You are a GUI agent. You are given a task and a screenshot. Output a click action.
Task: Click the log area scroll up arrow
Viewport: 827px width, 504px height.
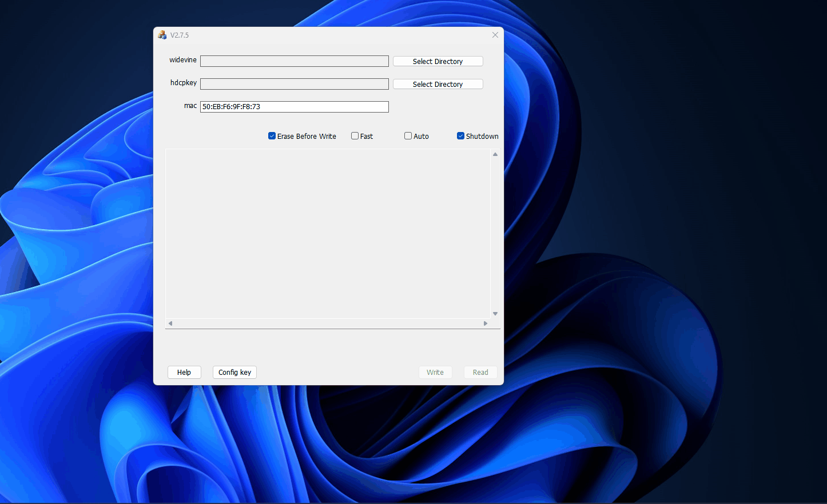495,154
